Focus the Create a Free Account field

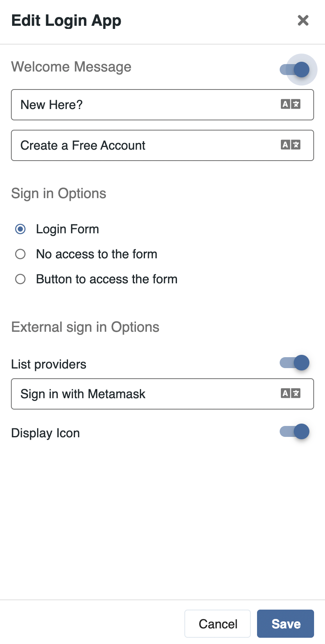[x=145, y=145]
